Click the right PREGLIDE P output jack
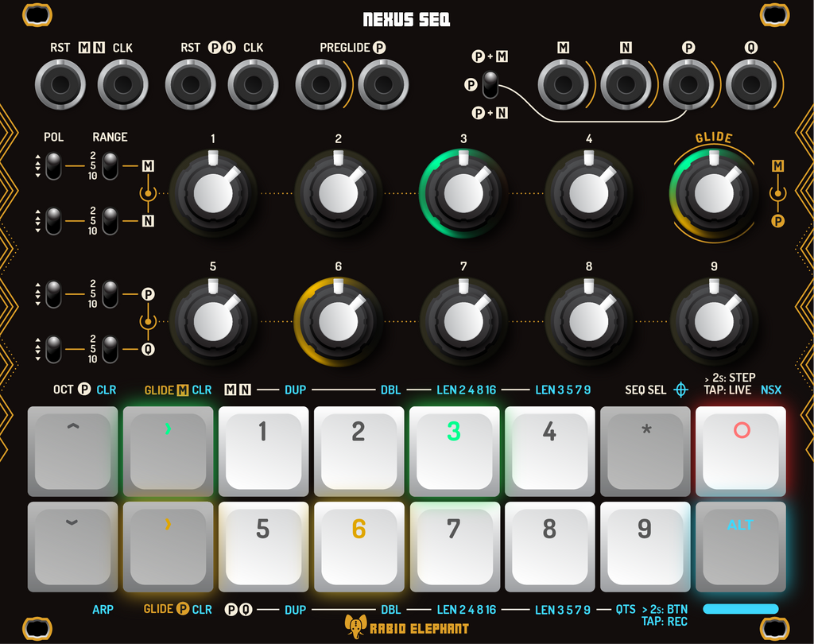This screenshot has width=814, height=644. pyautogui.click(x=383, y=84)
